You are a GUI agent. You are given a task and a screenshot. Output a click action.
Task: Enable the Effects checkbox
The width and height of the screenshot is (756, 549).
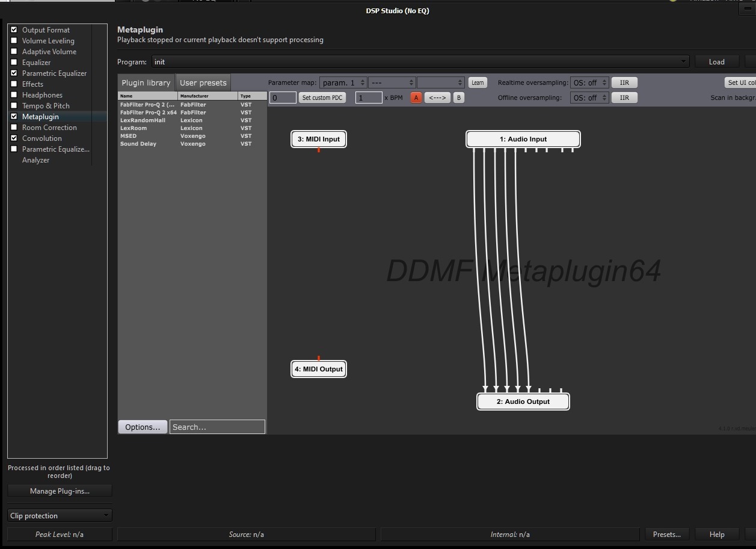14,84
